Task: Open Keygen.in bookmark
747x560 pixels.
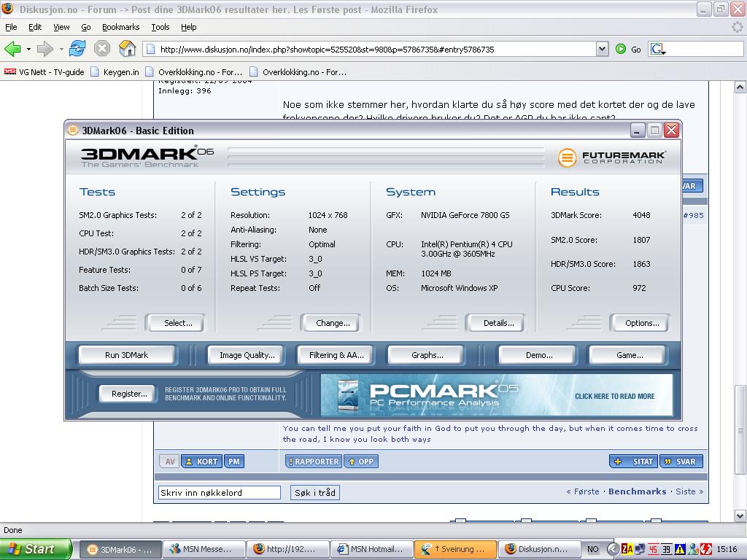Action: [115, 72]
